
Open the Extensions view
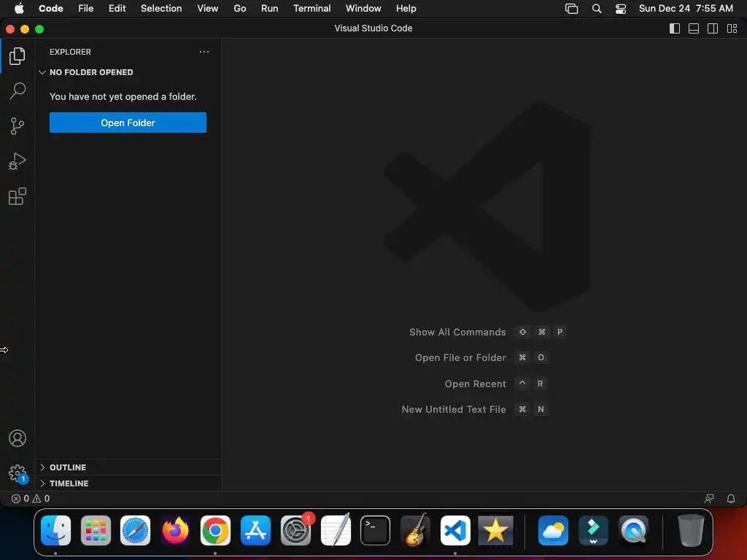(x=18, y=196)
